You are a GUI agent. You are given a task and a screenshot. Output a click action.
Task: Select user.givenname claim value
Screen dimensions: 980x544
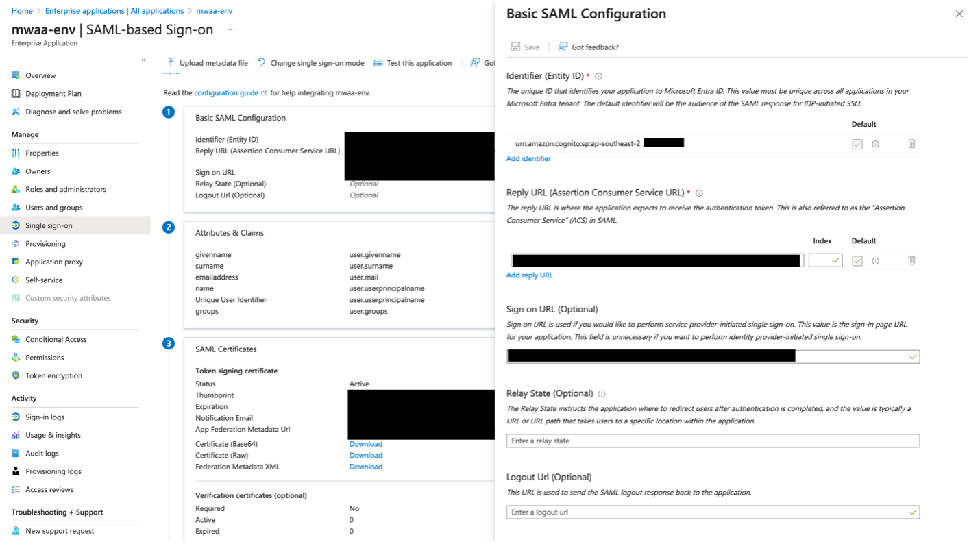tap(375, 255)
